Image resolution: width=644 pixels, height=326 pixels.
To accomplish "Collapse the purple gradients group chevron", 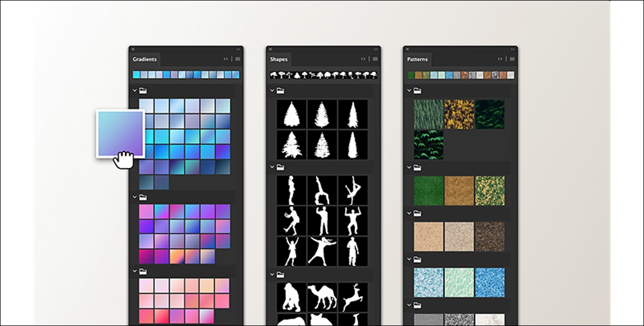I will pos(134,197).
